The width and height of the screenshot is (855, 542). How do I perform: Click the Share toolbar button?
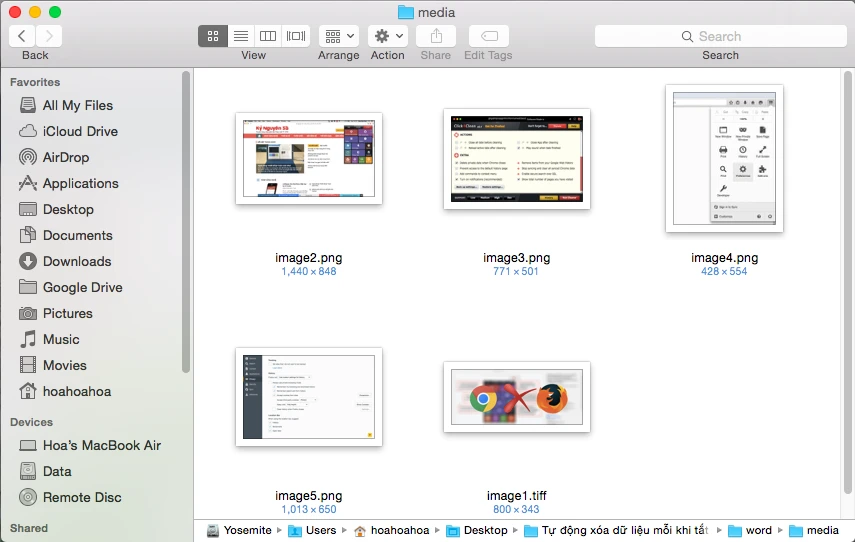[435, 36]
